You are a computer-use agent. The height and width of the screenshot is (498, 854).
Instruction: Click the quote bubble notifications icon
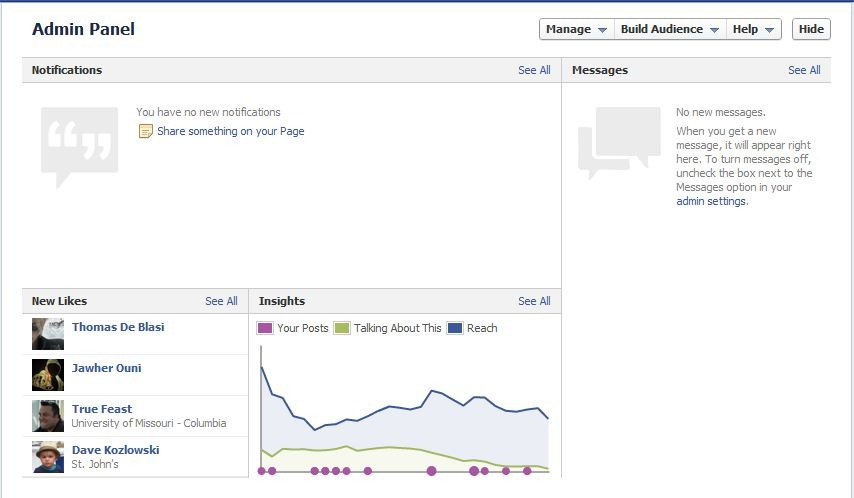click(80, 148)
